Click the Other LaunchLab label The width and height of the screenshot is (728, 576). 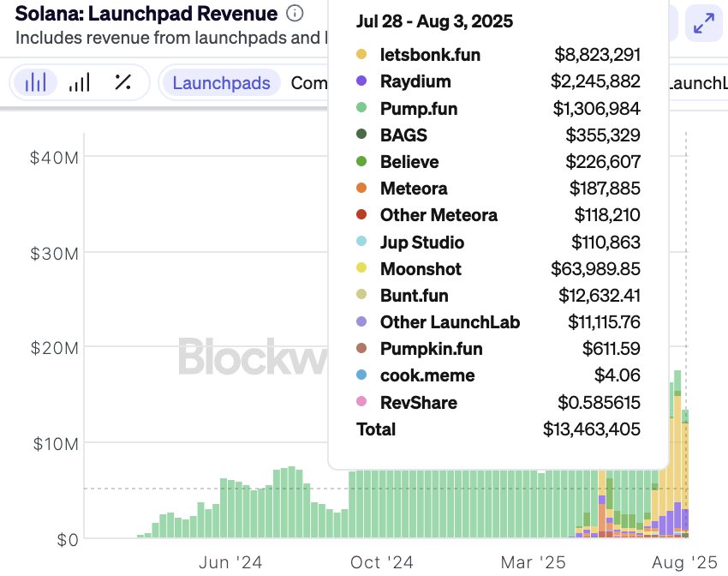pos(450,322)
